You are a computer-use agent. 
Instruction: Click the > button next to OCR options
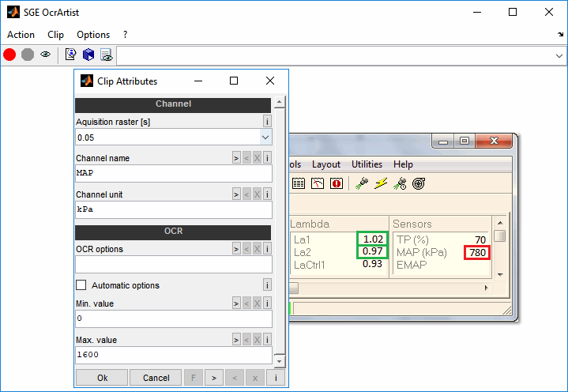tap(236, 249)
